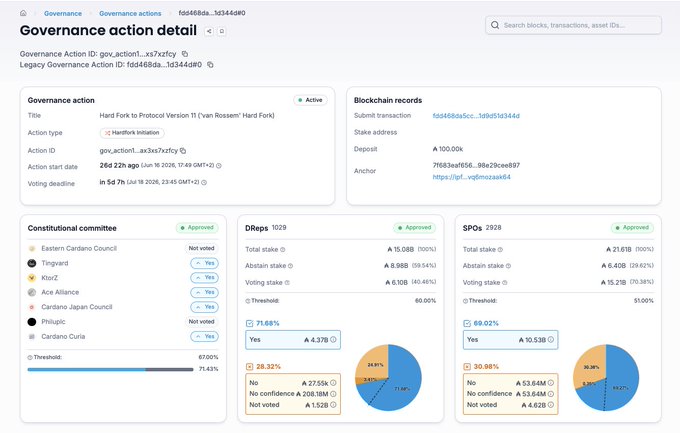Click the Approved badge in SPOs card
The height and width of the screenshot is (433, 680).
point(632,228)
